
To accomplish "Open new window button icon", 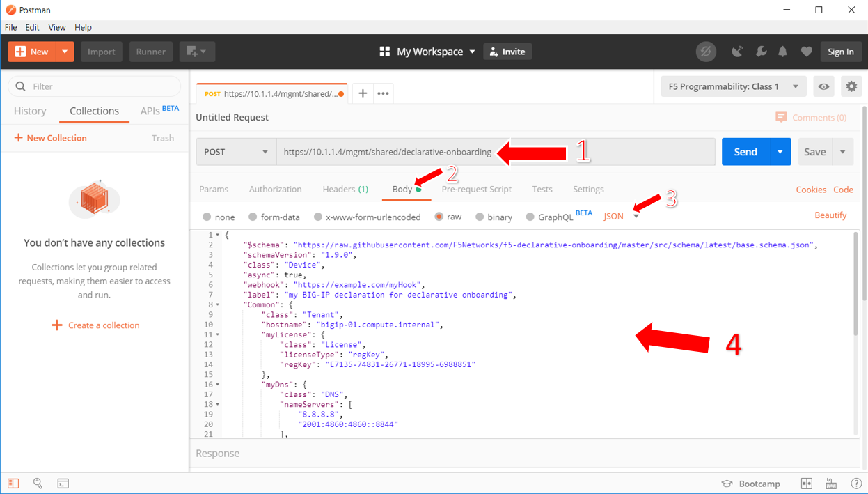I will coord(197,52).
